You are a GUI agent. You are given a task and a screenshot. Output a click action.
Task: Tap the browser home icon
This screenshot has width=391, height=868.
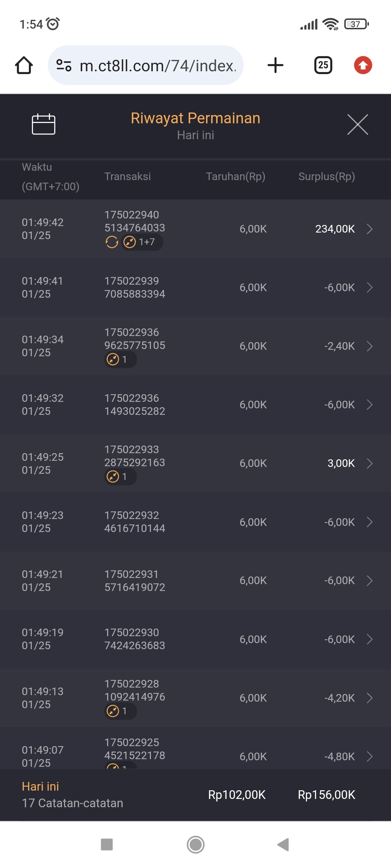click(x=24, y=65)
